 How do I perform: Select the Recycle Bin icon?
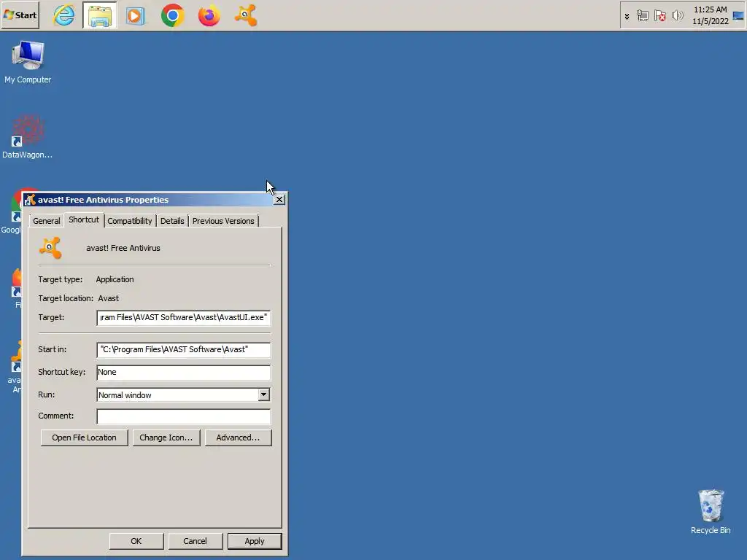click(x=711, y=512)
